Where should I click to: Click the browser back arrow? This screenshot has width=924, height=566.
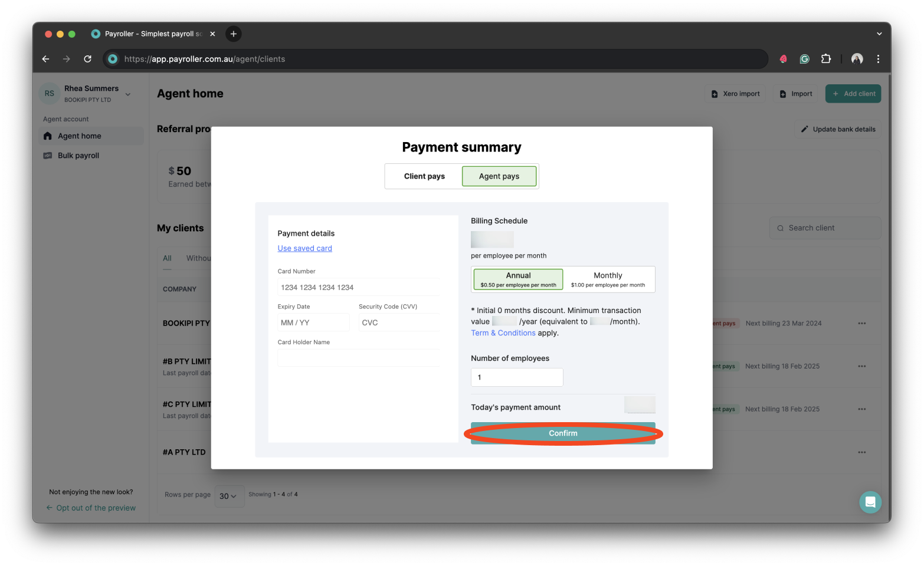point(45,59)
